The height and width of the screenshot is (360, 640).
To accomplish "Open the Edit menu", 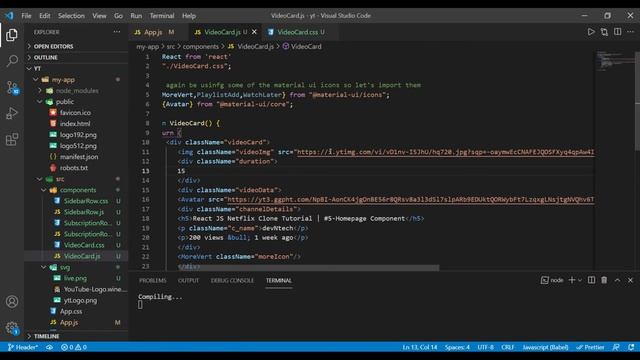I will click(x=44, y=16).
